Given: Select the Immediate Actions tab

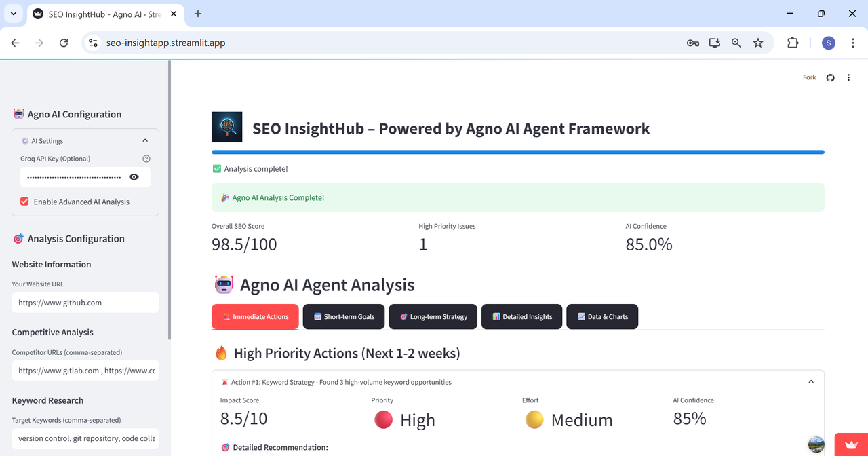Looking at the screenshot, I should click(255, 317).
